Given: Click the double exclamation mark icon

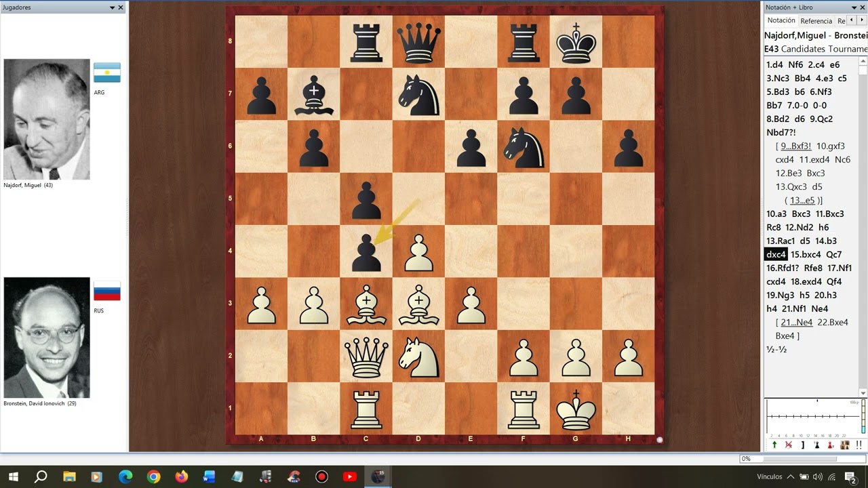Looking at the screenshot, I should pyautogui.click(x=859, y=445).
